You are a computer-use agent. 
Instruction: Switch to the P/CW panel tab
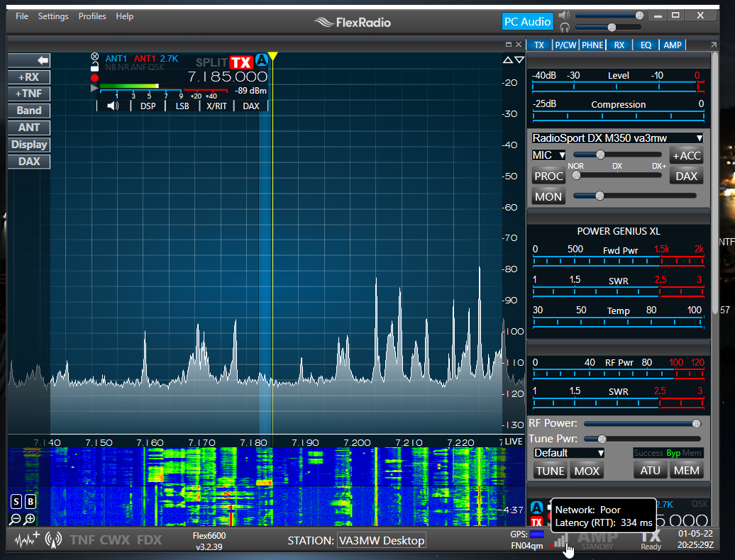(x=565, y=45)
